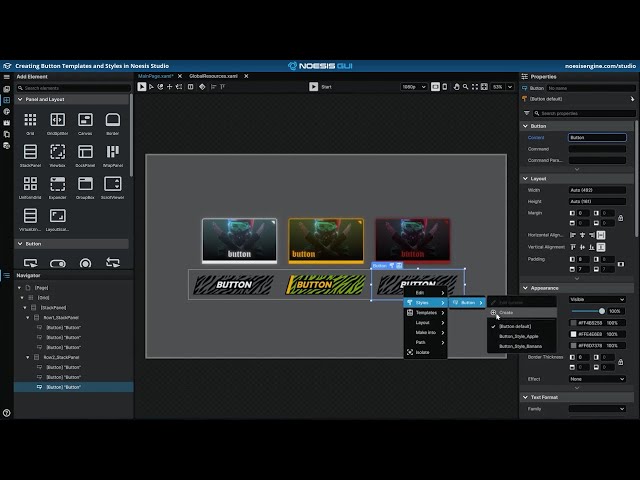
Task: Collapse the Button section in Add Element
Action: pyautogui.click(x=20, y=244)
